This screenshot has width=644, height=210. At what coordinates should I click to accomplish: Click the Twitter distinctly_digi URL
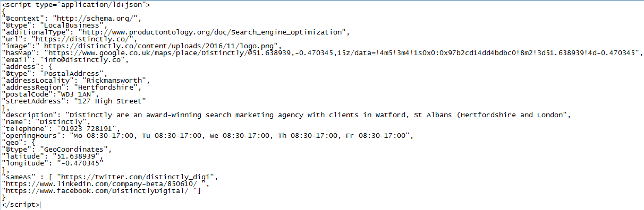point(139,177)
